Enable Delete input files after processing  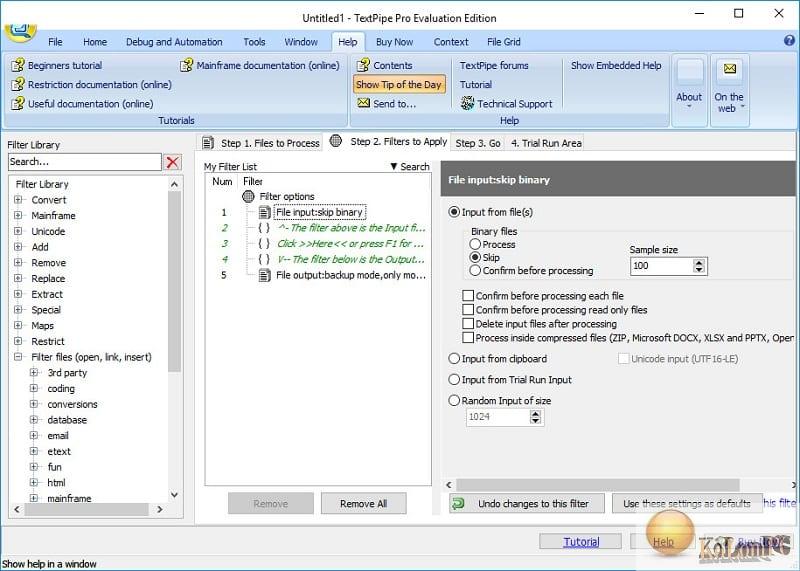[468, 324]
